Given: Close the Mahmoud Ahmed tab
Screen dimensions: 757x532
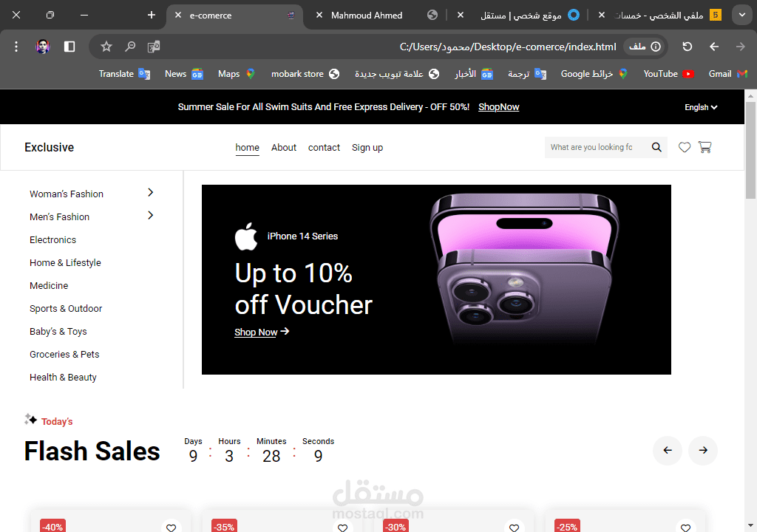Looking at the screenshot, I should 319,15.
